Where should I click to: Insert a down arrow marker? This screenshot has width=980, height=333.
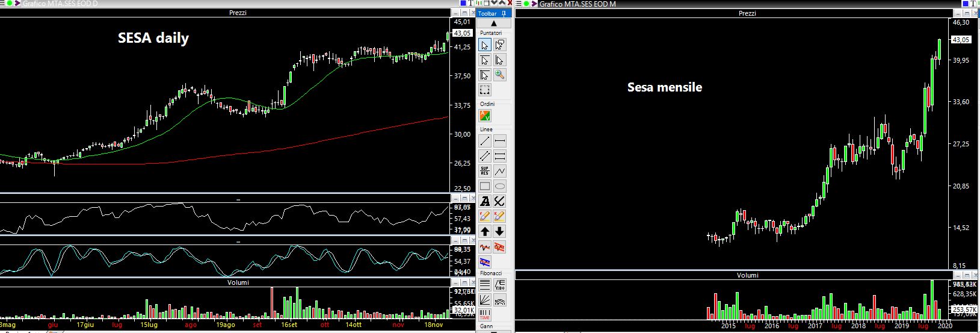tap(499, 231)
